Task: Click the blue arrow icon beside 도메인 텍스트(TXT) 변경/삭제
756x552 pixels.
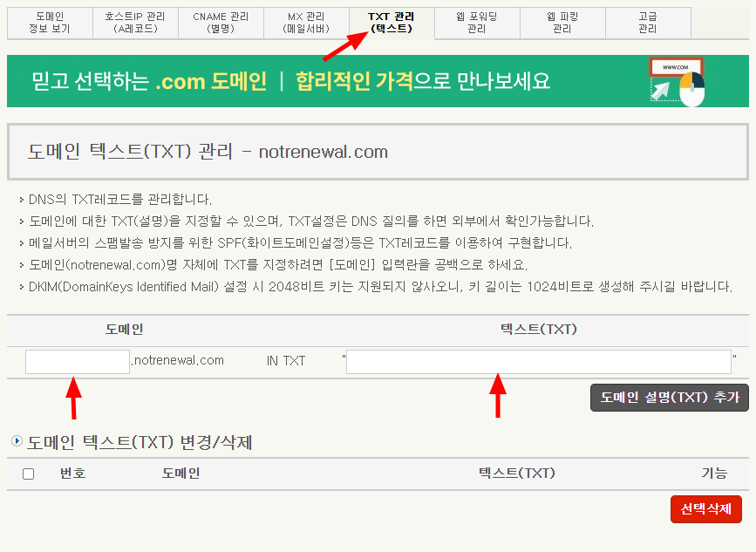Action: (17, 441)
